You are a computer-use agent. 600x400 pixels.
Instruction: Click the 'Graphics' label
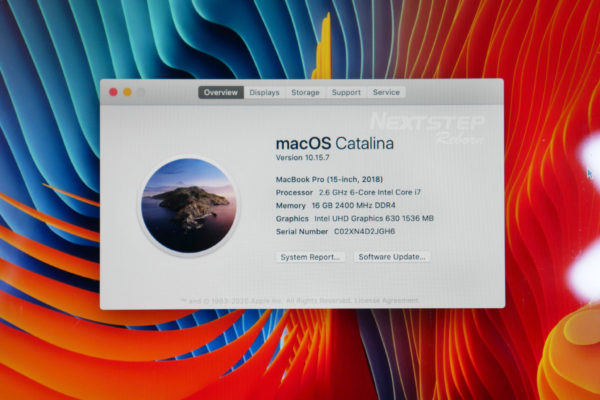pyautogui.click(x=292, y=219)
